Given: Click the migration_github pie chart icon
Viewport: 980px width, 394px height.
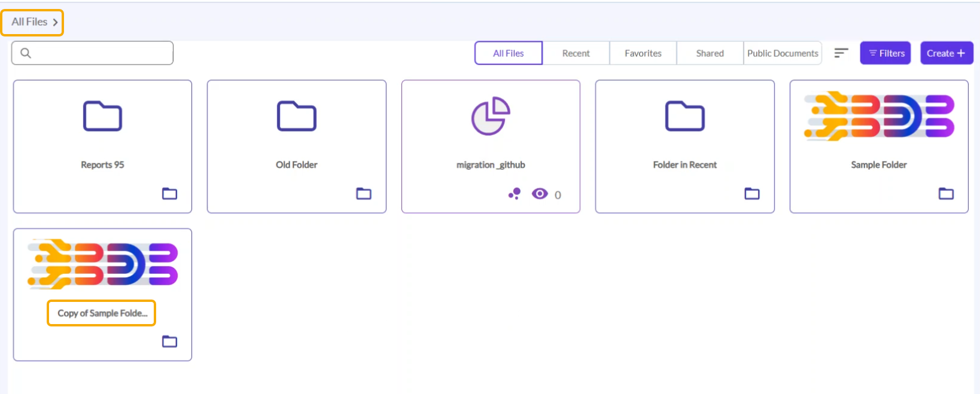Looking at the screenshot, I should [x=491, y=116].
